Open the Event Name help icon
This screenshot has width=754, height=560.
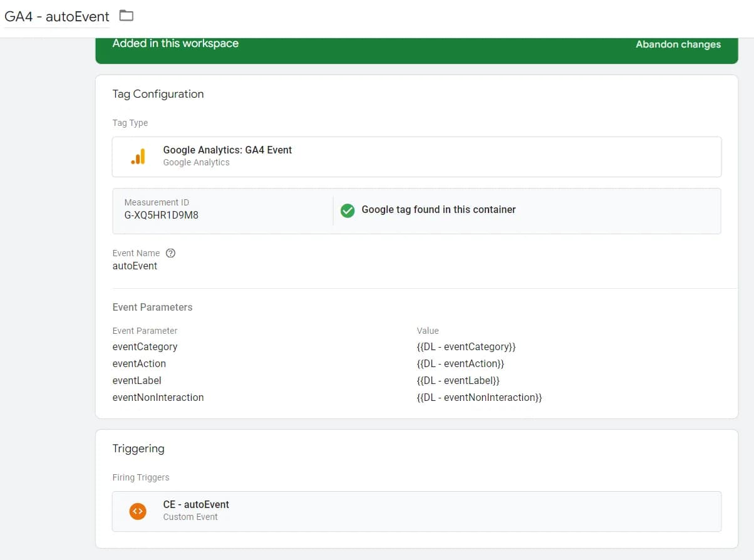[x=170, y=253]
